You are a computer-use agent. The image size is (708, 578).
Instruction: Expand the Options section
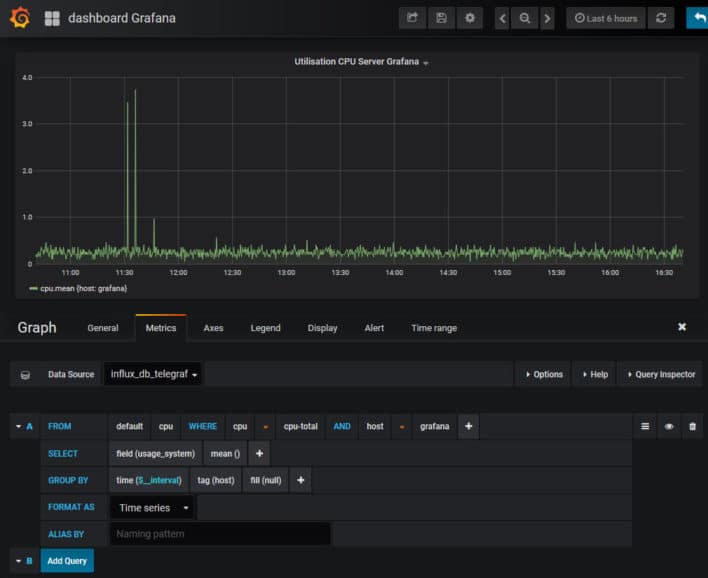[544, 374]
